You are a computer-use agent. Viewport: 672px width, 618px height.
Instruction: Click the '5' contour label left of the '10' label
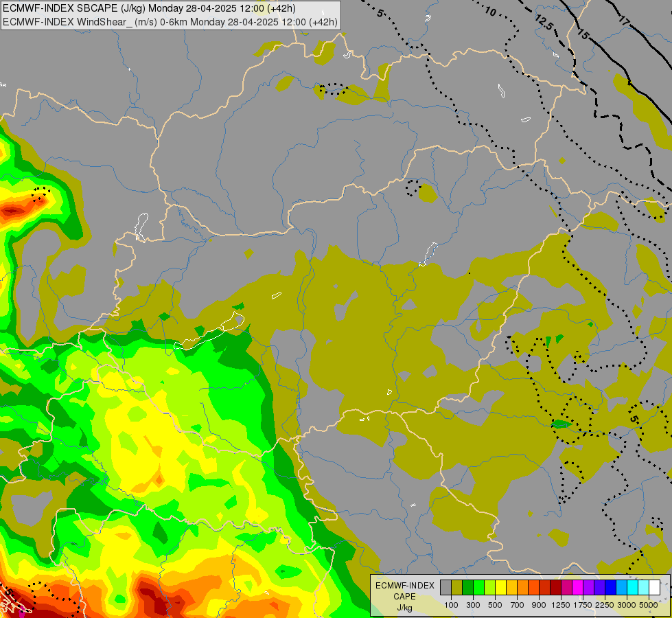click(380, 13)
